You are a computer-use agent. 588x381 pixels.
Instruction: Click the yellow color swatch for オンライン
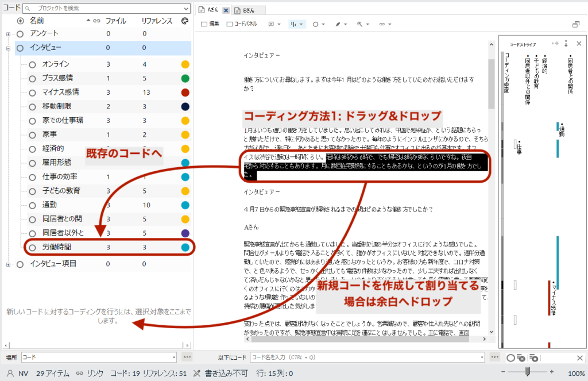(x=185, y=64)
